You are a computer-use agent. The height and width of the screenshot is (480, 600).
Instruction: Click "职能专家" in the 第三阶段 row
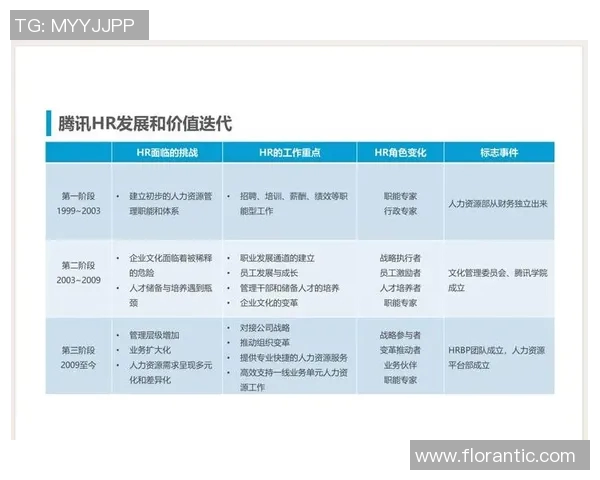pos(400,380)
